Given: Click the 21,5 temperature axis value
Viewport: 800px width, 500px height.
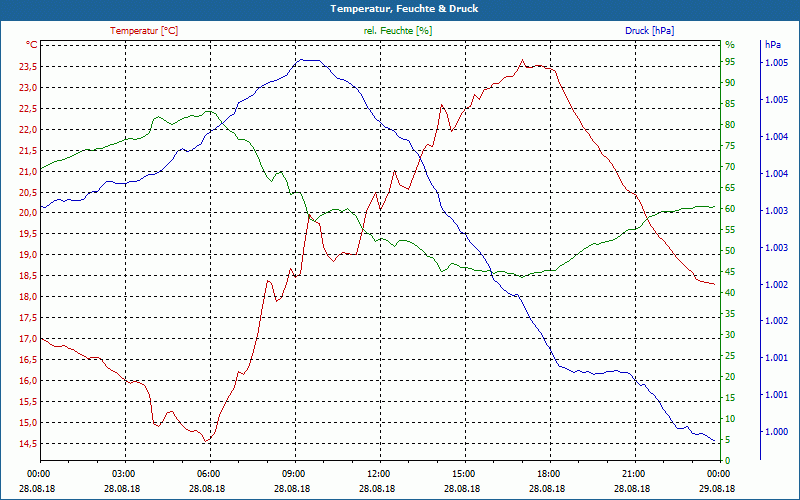Looking at the screenshot, I should click(28, 150).
